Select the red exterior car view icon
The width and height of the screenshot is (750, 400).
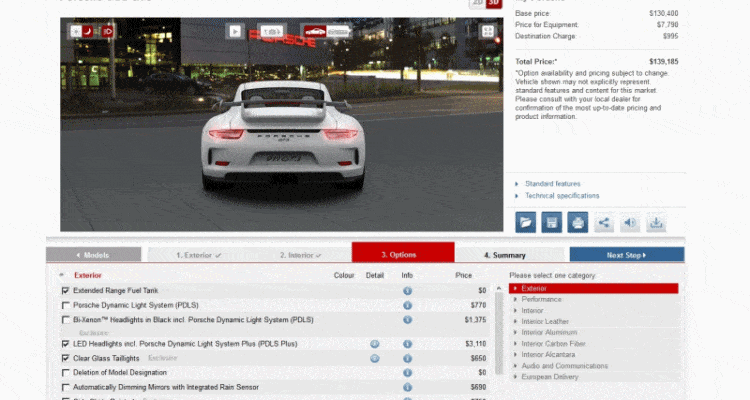tap(315, 32)
